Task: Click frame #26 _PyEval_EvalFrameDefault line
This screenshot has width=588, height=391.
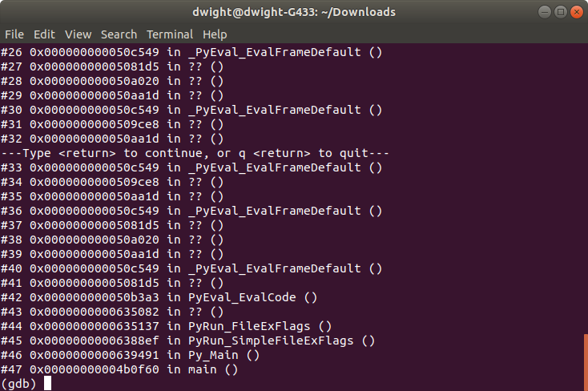Action: point(191,52)
